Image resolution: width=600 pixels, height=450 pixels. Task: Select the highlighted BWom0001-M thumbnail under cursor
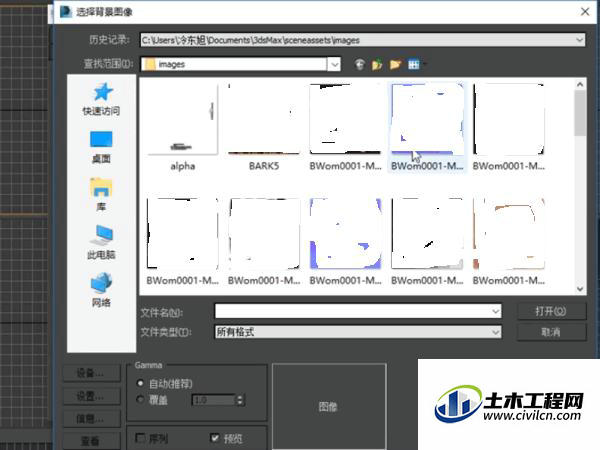click(x=427, y=127)
